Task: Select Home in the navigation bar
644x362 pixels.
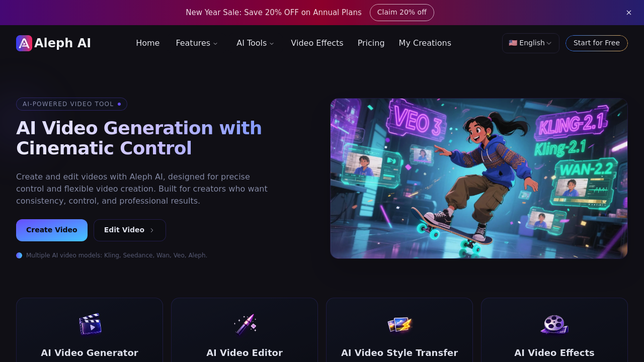Action: coord(147,43)
